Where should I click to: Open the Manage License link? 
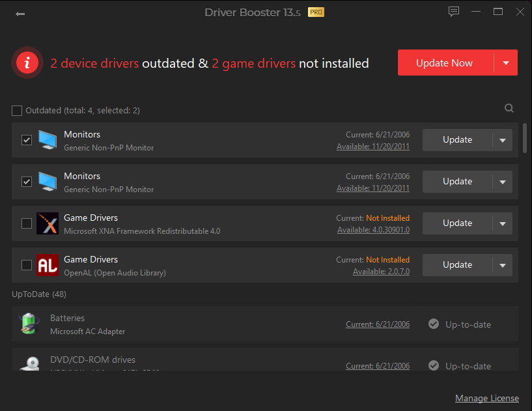point(487,398)
